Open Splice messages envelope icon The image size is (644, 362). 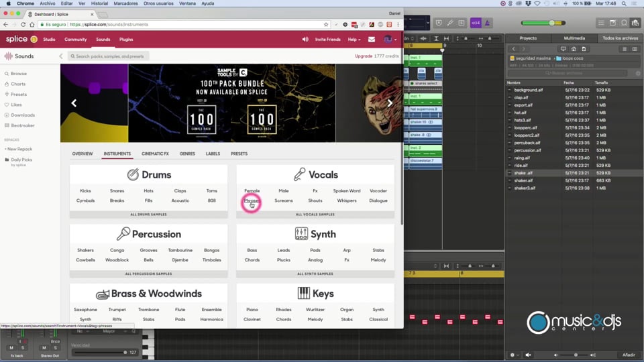coord(371,40)
